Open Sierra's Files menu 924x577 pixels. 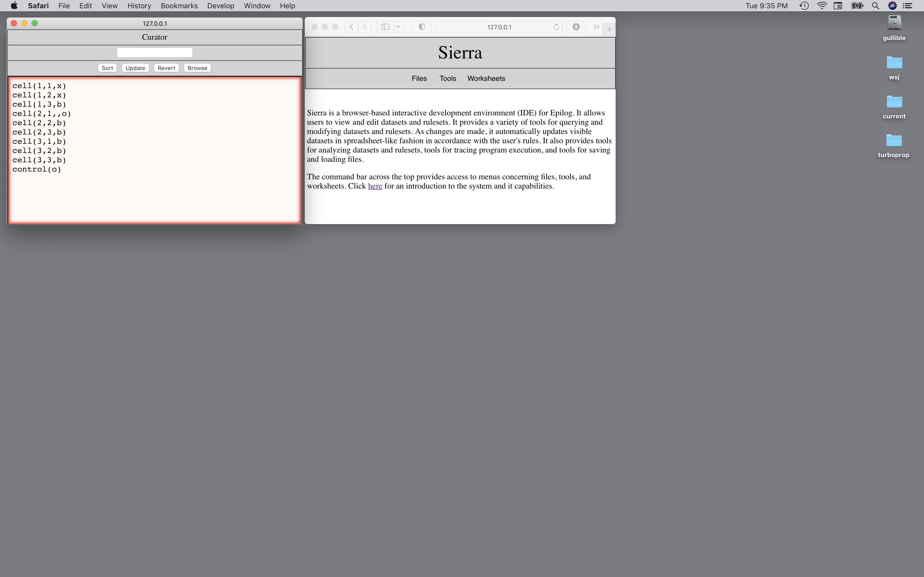click(419, 78)
